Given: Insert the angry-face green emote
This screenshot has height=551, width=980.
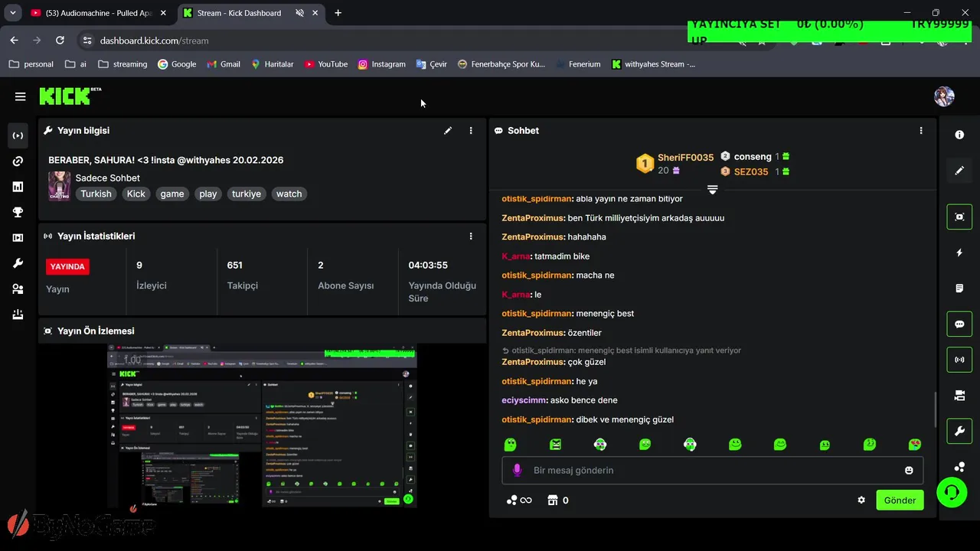Looking at the screenshot, I should [x=555, y=445].
